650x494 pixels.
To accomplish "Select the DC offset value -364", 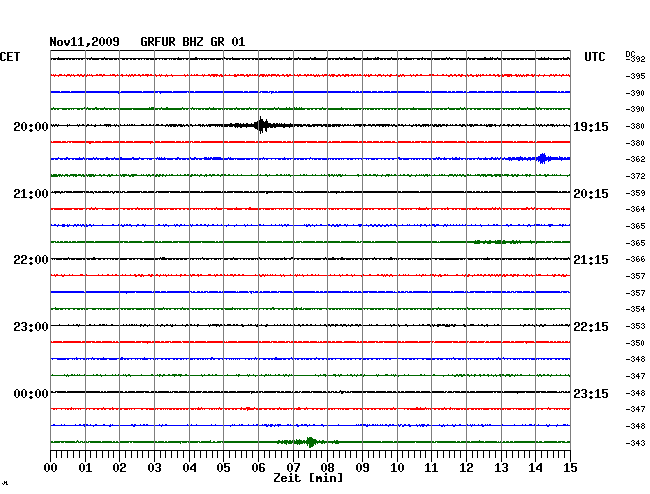I will (635, 209).
